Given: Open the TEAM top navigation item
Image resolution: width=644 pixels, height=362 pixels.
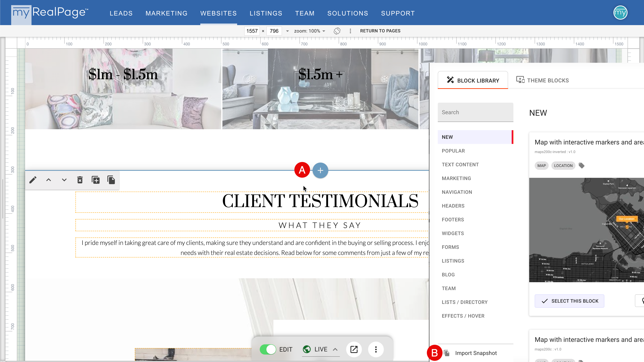Looking at the screenshot, I should [305, 13].
